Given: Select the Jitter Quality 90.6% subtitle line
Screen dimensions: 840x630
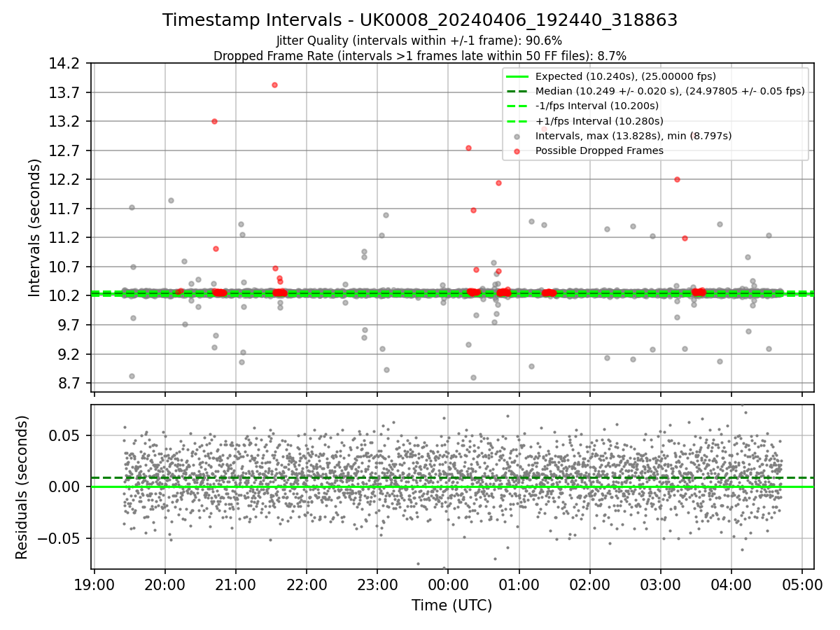Looking at the screenshot, I should [419, 41].
